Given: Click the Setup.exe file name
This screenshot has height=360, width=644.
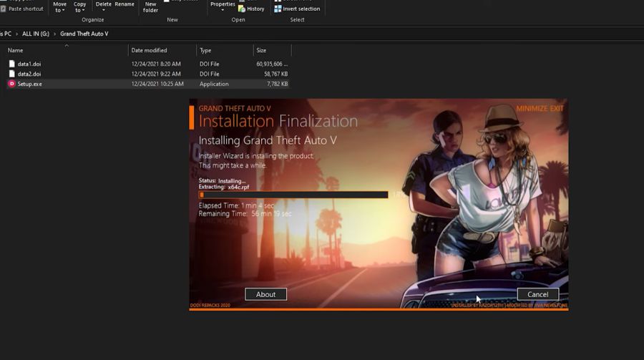Looking at the screenshot, I should [x=29, y=84].
